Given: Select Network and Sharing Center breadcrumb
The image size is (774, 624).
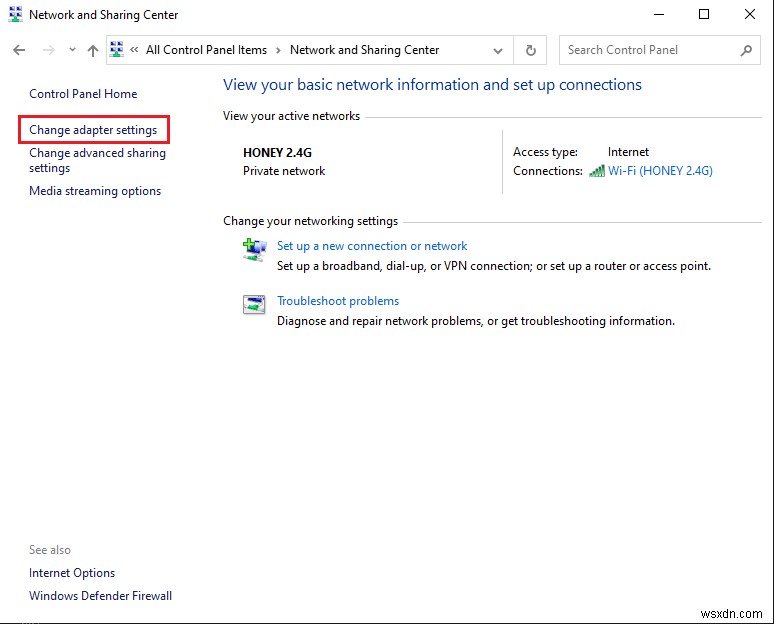Looking at the screenshot, I should 364,50.
